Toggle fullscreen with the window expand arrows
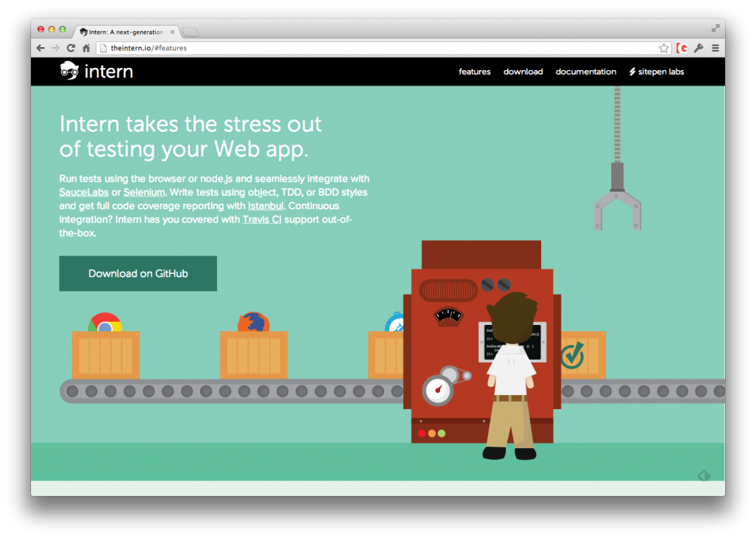This screenshot has height=539, width=756. pyautogui.click(x=715, y=28)
